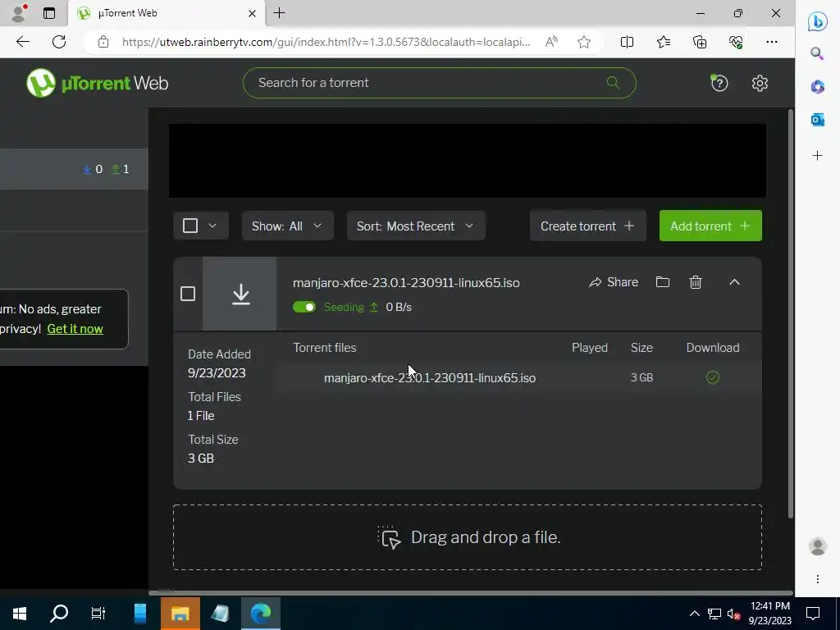Open the Edge profile icon in title bar
Image resolution: width=840 pixels, height=630 pixels.
(19, 13)
